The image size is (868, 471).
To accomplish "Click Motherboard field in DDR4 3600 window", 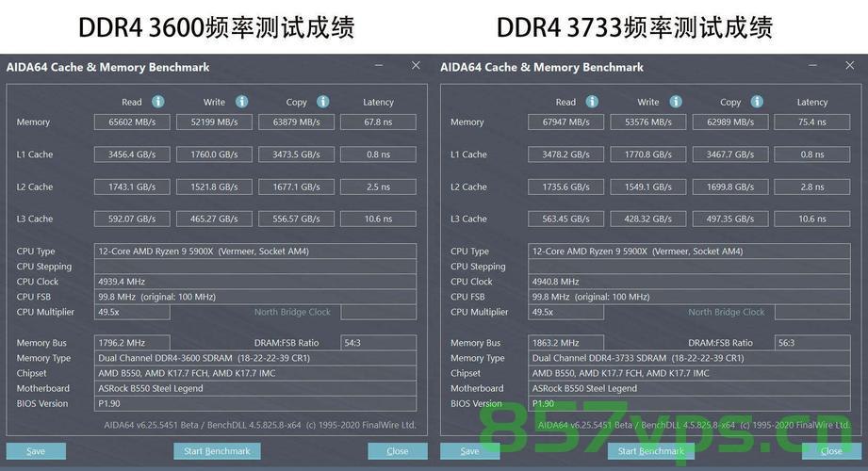I will pos(255,388).
